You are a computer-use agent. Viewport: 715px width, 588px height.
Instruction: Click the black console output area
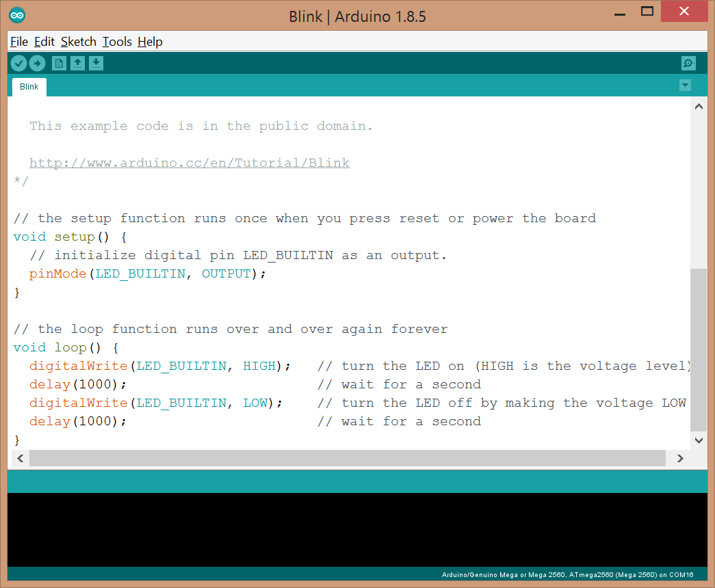click(357, 530)
